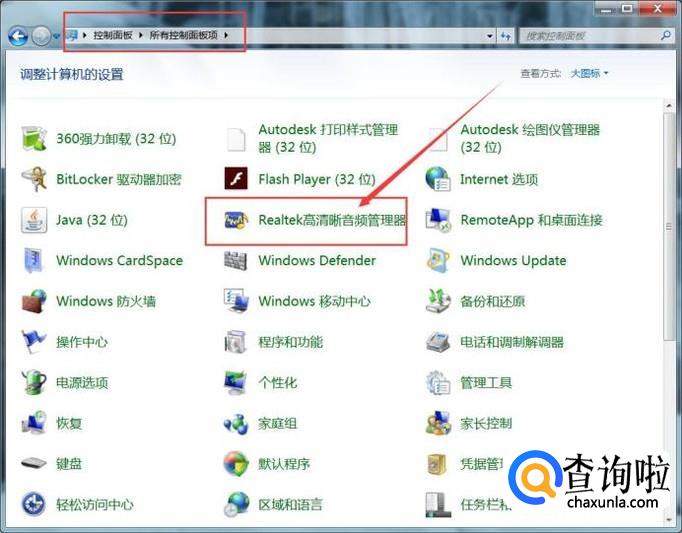This screenshot has width=682, height=533.
Task: Open the 家庭组 spheres icon
Action: [236, 423]
